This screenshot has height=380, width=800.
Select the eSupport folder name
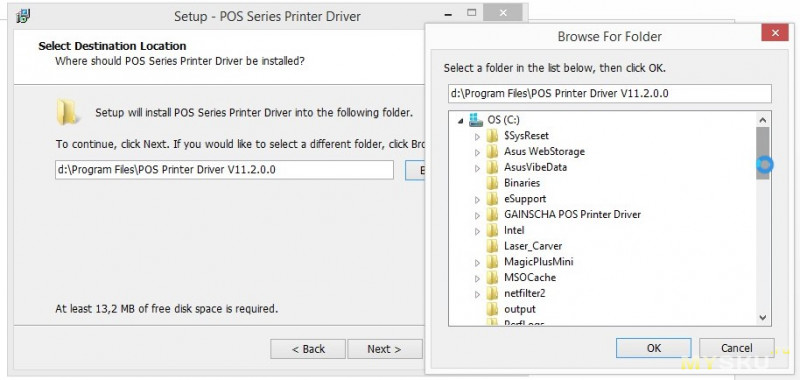pyautogui.click(x=525, y=198)
